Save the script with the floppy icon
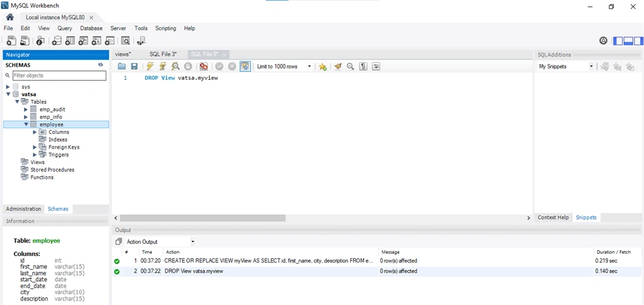The height and width of the screenshot is (305, 644). 134,66
